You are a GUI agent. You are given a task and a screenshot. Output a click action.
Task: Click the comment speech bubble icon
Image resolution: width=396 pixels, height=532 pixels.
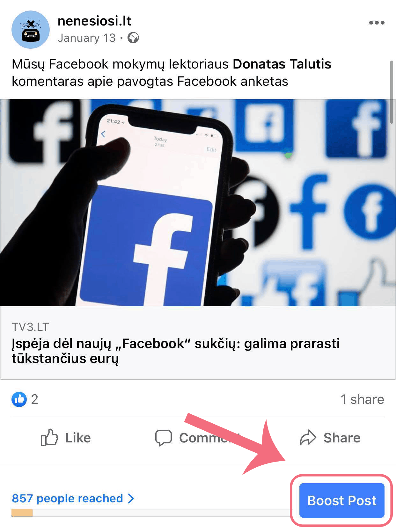tap(164, 438)
